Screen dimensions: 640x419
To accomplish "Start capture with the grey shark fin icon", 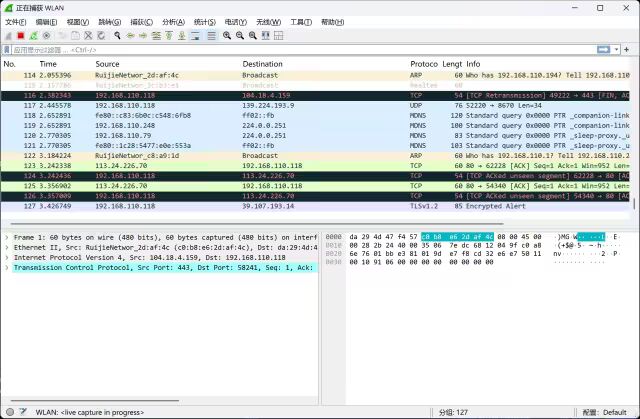I will [x=8, y=36].
